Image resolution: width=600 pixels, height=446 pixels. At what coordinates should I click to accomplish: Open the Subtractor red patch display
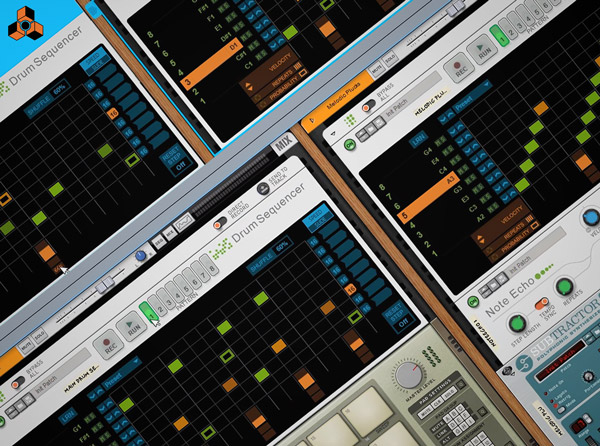[x=560, y=361]
